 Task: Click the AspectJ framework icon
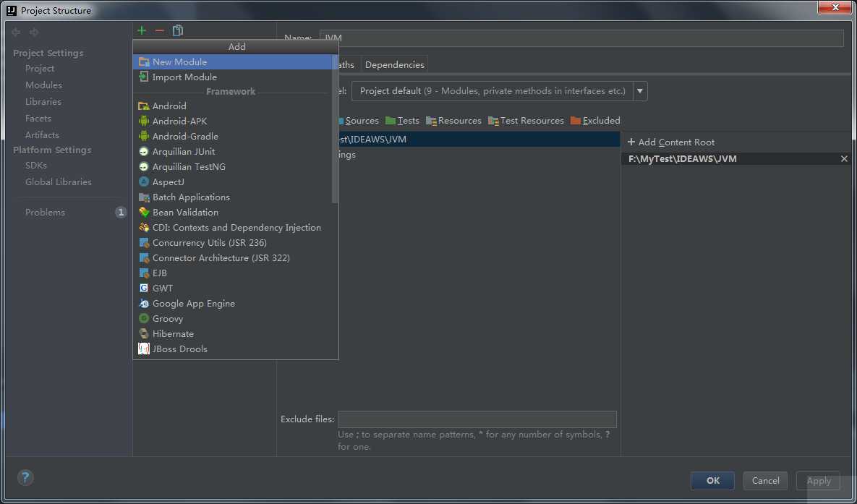pos(144,182)
